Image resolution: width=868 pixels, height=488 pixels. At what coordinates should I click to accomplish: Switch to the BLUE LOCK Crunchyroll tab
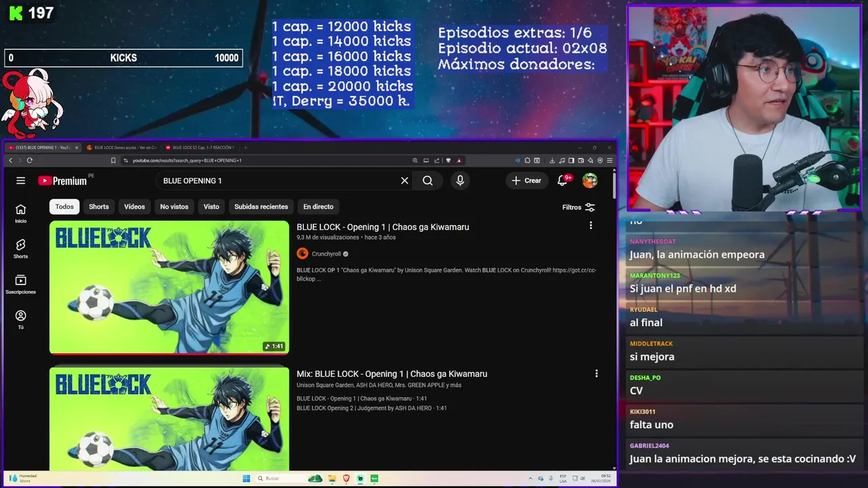pyautogui.click(x=122, y=147)
